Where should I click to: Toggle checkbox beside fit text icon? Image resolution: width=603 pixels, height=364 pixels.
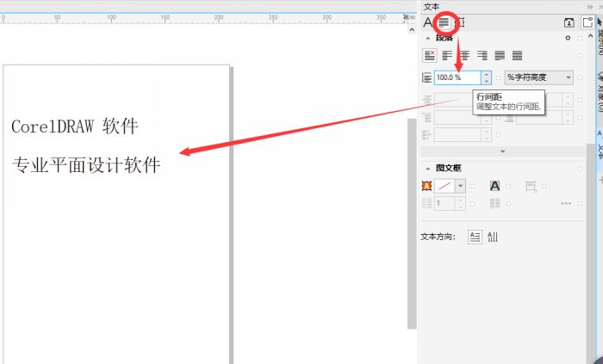(x=508, y=186)
